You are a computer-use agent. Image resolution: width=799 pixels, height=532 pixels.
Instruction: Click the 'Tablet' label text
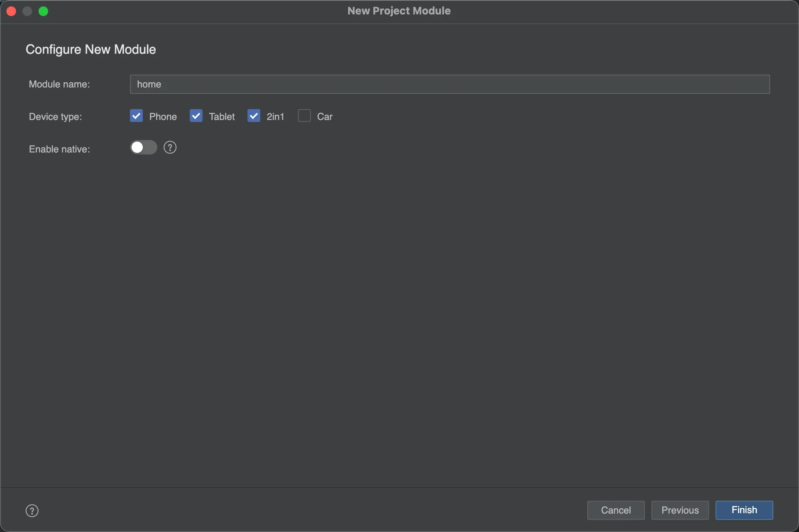221,117
